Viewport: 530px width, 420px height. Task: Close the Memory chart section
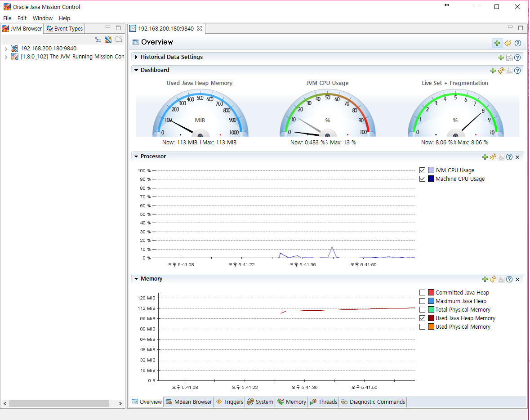517,279
